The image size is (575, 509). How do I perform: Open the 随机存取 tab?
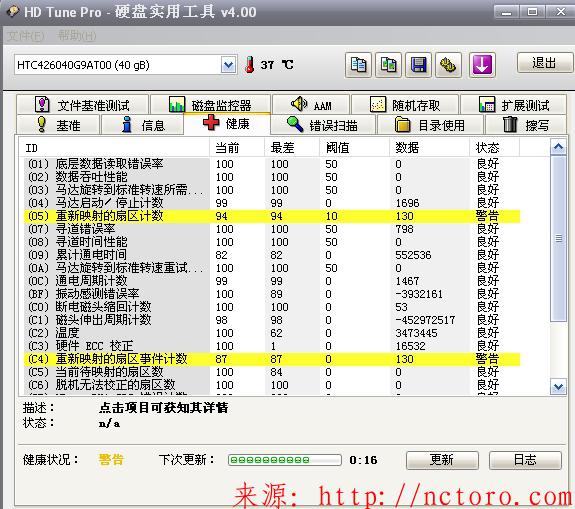[405, 105]
